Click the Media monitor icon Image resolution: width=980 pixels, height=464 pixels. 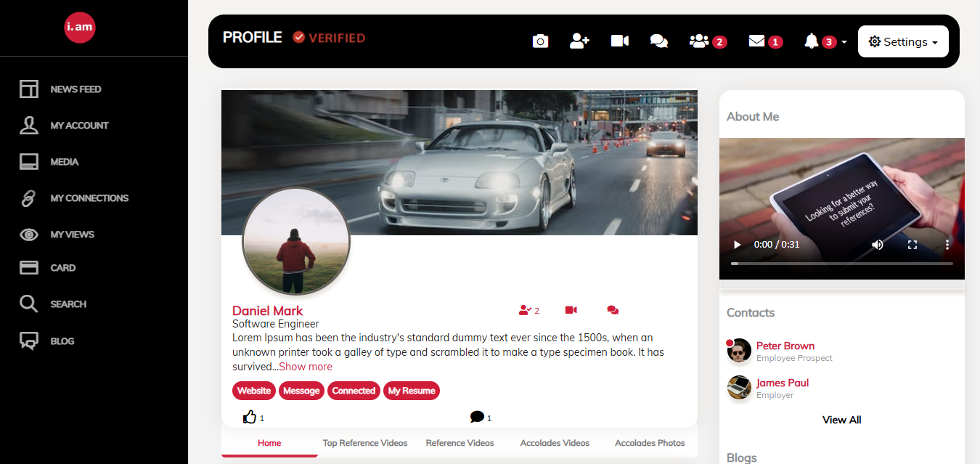pyautogui.click(x=28, y=161)
